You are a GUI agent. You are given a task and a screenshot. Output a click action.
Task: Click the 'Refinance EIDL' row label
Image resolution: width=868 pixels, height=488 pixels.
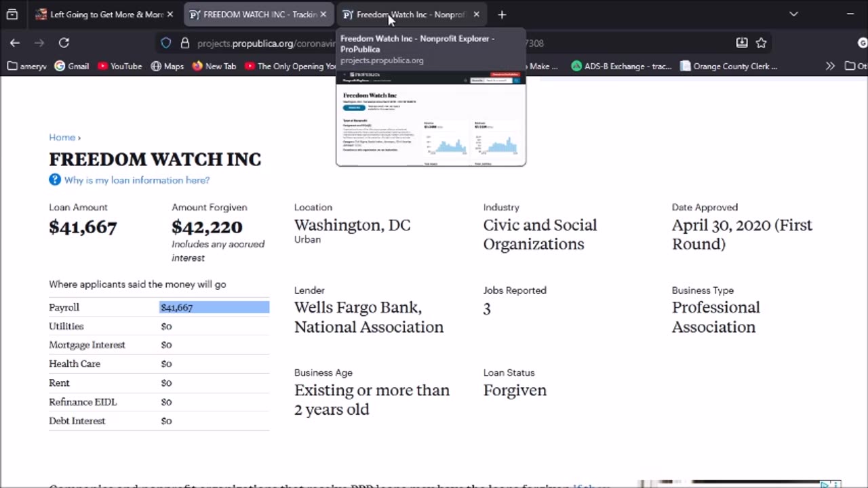83,402
